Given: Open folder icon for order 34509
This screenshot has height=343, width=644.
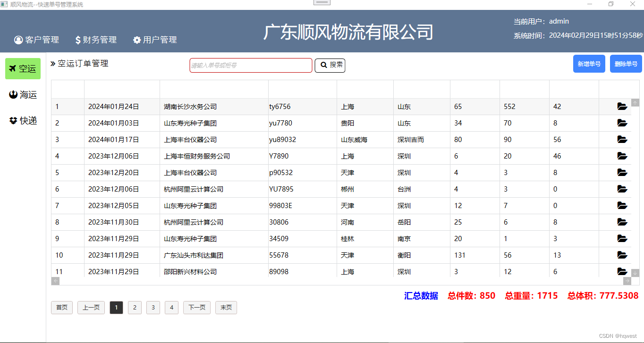Looking at the screenshot, I should click(x=622, y=239).
